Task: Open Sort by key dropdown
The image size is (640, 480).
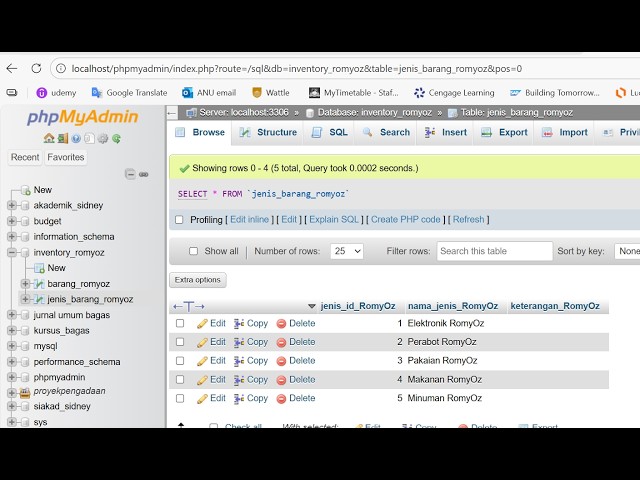Action: (627, 251)
